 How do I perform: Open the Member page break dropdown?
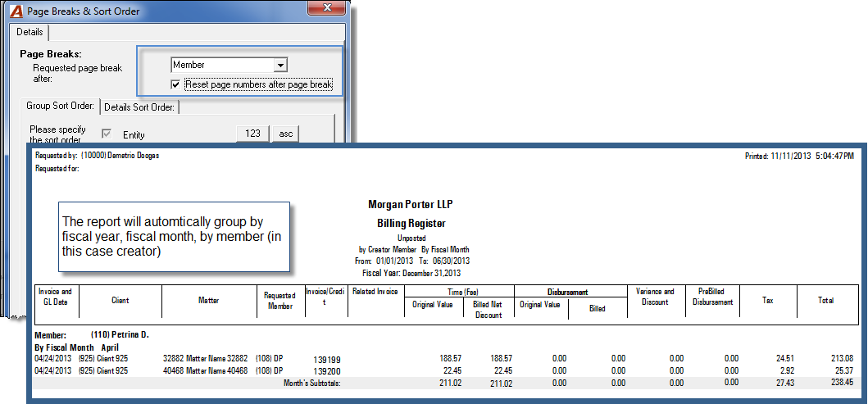tap(281, 66)
